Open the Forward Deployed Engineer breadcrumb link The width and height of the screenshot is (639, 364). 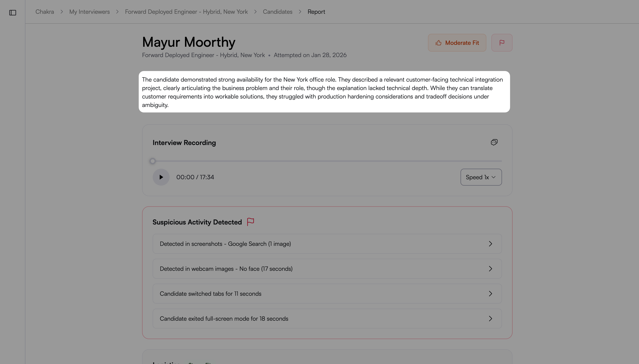coord(186,12)
